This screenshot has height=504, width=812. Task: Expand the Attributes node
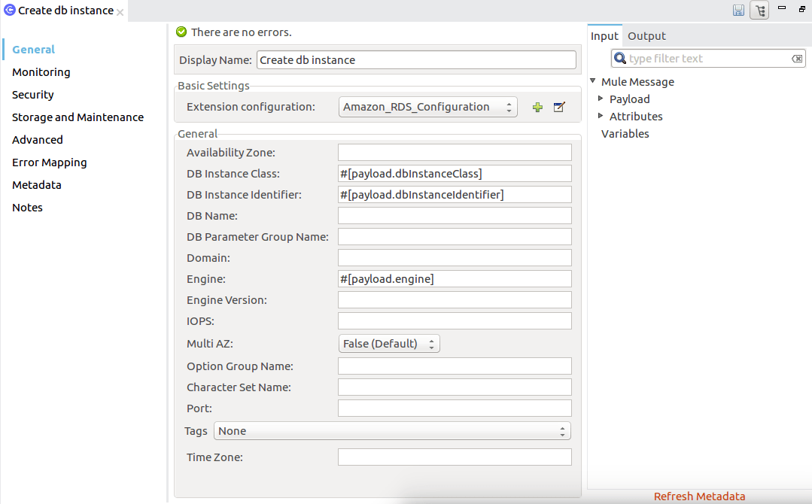point(601,116)
